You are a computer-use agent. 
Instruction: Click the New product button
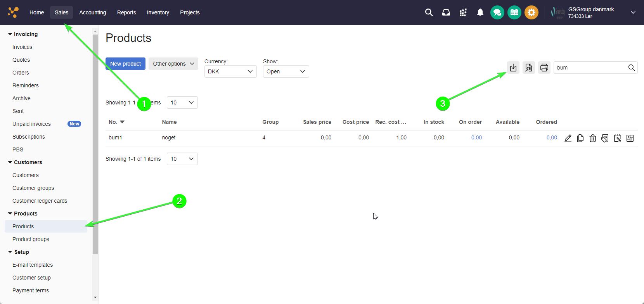click(125, 64)
